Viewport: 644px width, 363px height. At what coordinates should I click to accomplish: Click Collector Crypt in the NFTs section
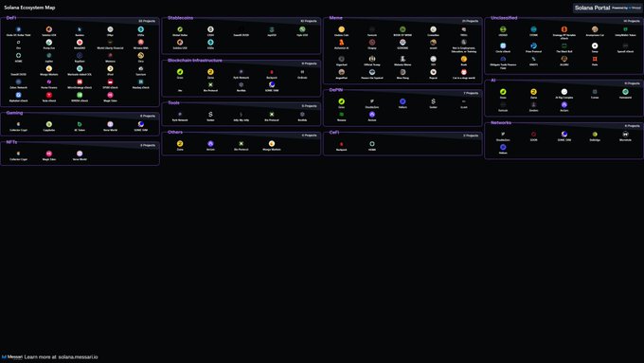(19, 154)
